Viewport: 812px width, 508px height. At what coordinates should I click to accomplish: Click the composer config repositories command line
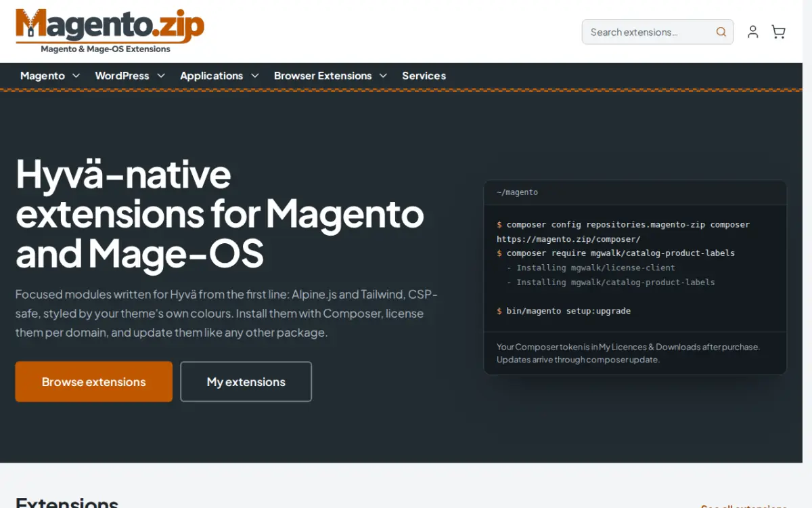(623, 224)
